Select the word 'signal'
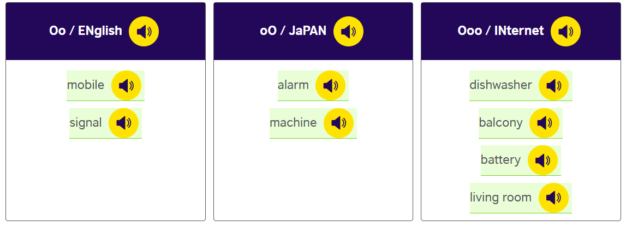This screenshot has height=232, width=644. (x=86, y=123)
